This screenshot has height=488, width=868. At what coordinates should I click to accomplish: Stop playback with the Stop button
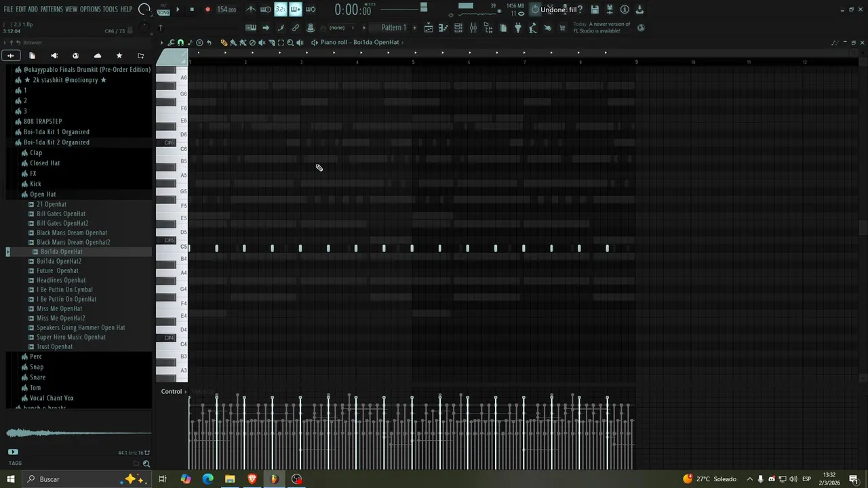(192, 9)
